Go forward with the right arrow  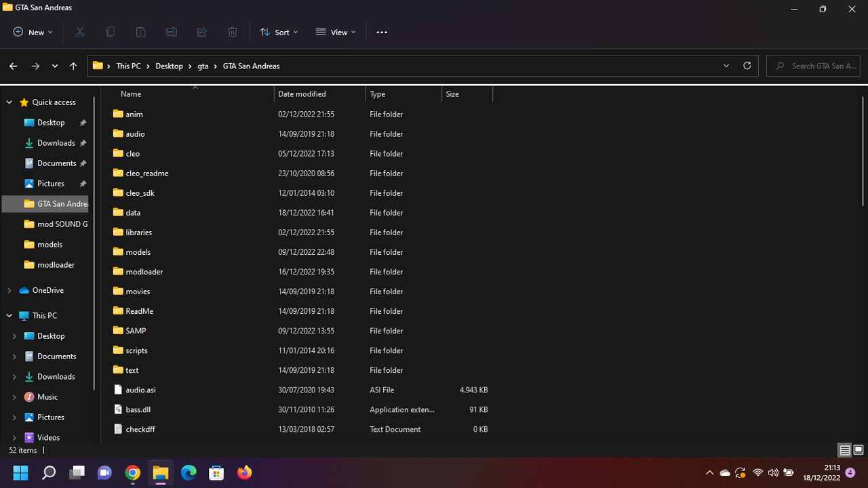(35, 66)
